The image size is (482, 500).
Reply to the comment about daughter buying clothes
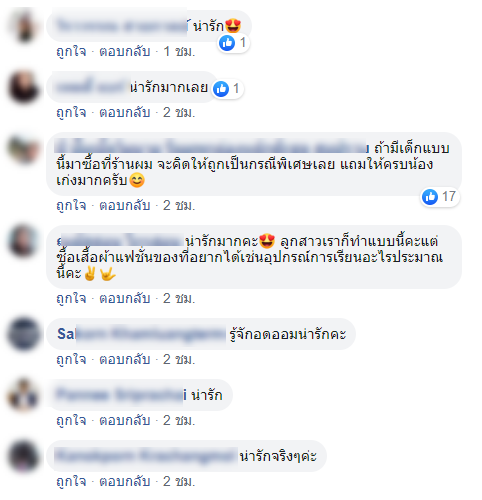[125, 298]
